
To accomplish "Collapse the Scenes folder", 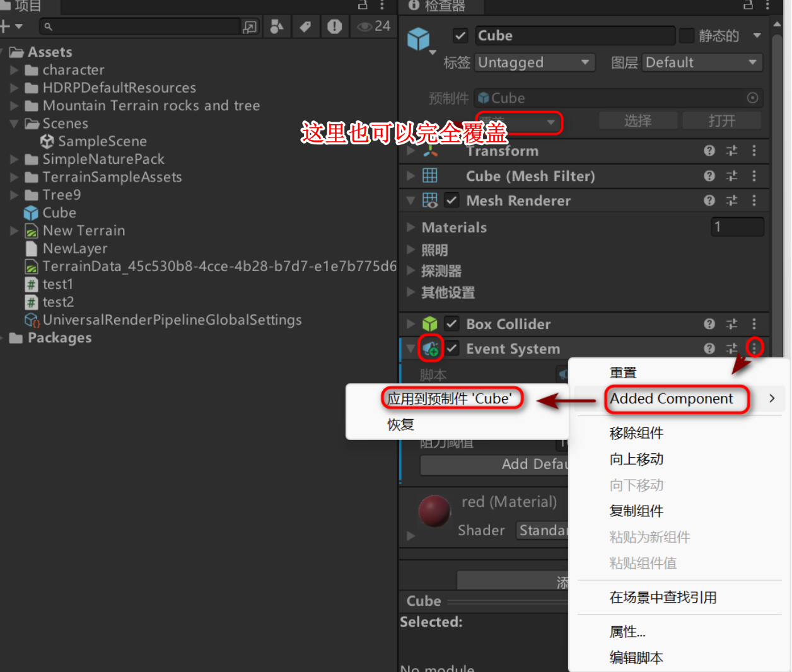I will pos(14,124).
